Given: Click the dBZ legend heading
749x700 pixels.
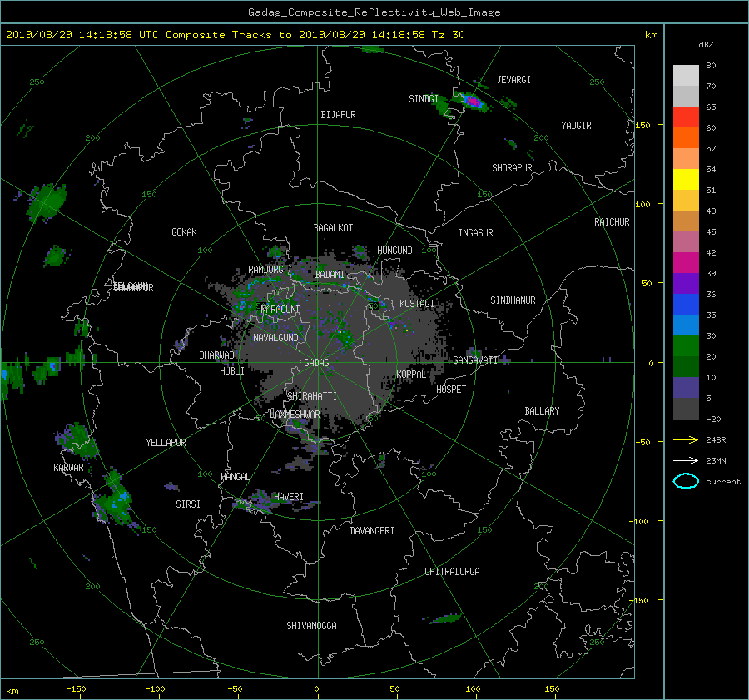Looking at the screenshot, I should point(706,44).
